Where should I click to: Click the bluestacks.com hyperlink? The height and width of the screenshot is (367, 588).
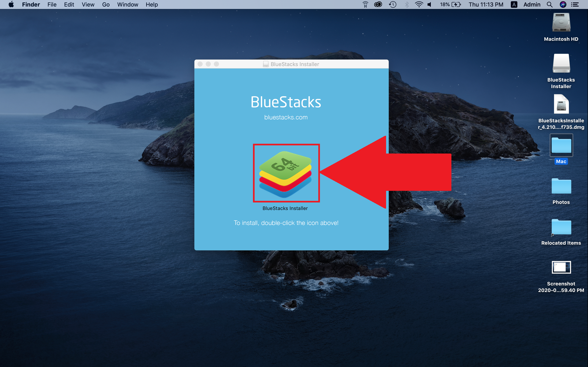click(286, 117)
